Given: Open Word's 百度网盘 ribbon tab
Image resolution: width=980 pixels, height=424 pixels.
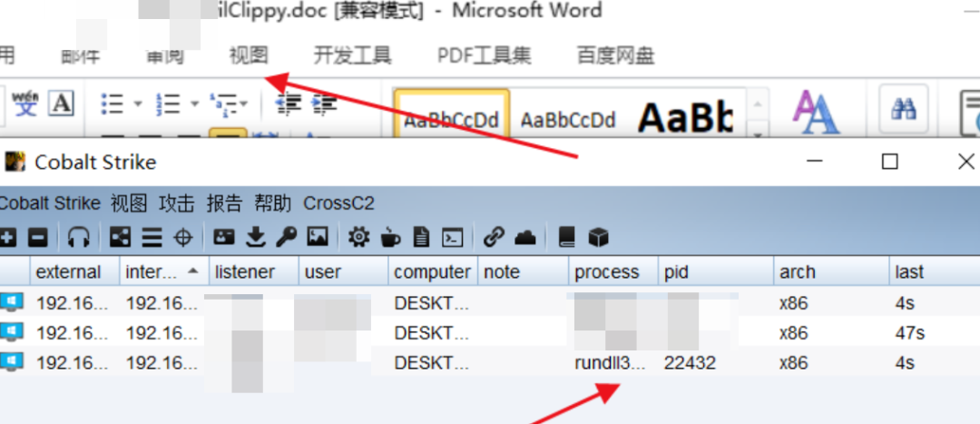Looking at the screenshot, I should [615, 55].
